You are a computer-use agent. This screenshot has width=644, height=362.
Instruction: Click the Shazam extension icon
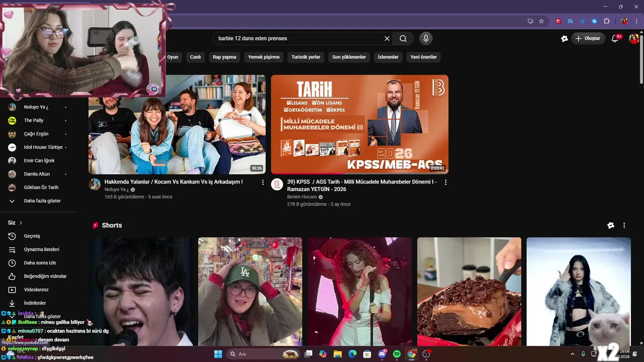pyautogui.click(x=594, y=21)
